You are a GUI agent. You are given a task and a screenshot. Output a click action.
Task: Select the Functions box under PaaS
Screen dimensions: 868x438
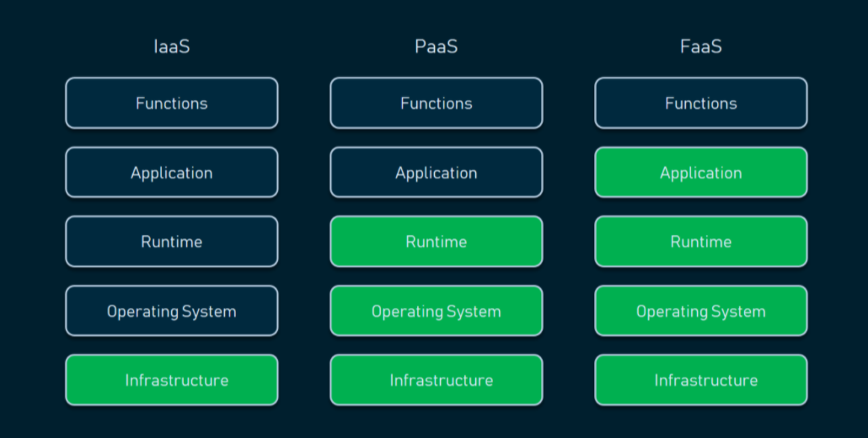pyautogui.click(x=437, y=103)
